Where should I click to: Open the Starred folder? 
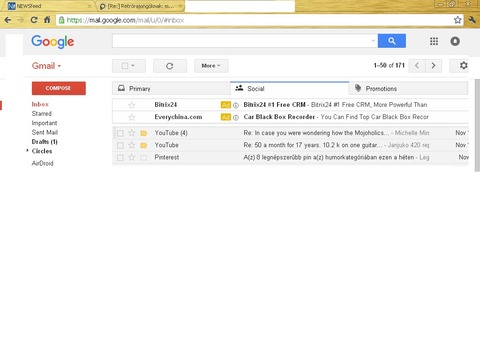(42, 114)
